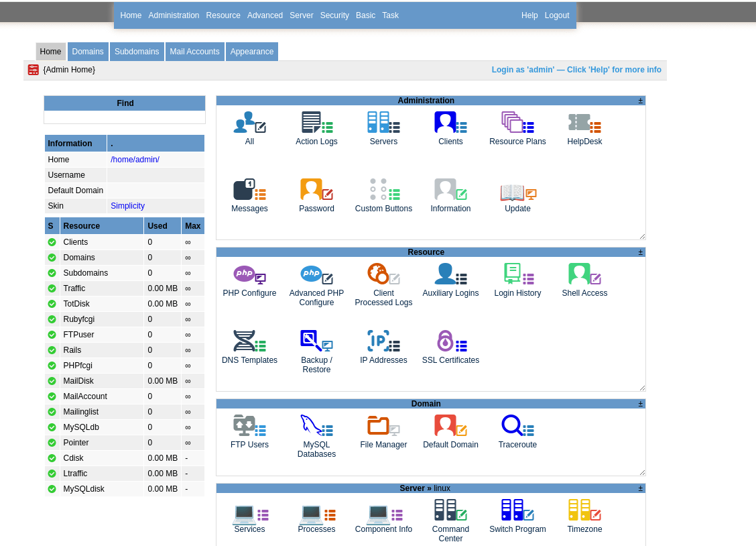Open the SSL Certificates icon
The image size is (756, 546).
point(450,342)
